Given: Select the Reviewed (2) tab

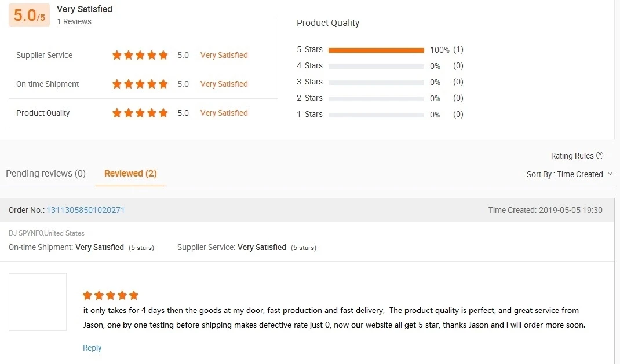Looking at the screenshot, I should click(130, 174).
